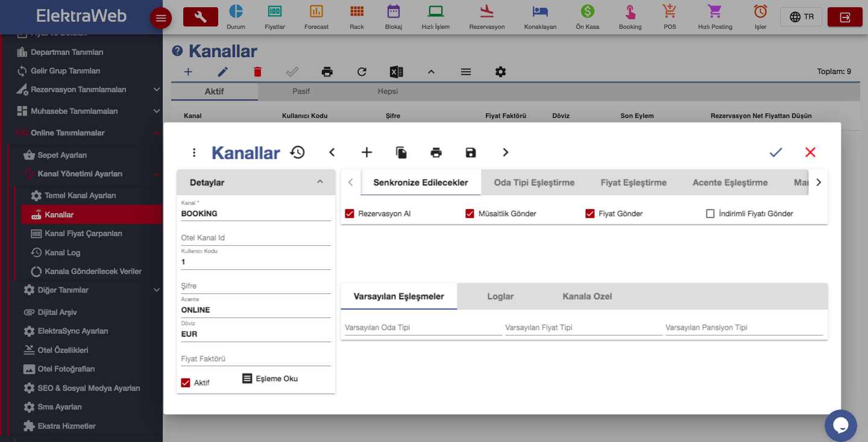The width and height of the screenshot is (868, 442).
Task: Click the background list gear settings icon
Action: click(x=500, y=72)
